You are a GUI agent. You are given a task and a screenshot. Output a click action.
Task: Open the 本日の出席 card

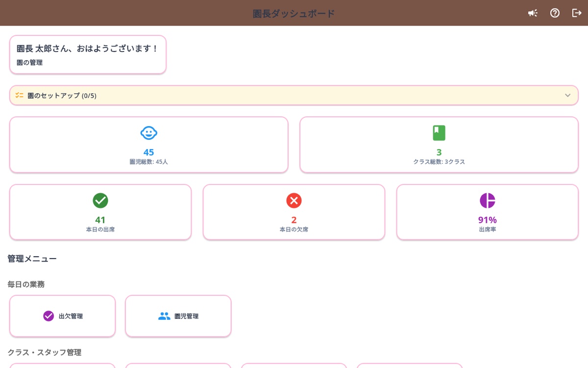click(x=100, y=212)
